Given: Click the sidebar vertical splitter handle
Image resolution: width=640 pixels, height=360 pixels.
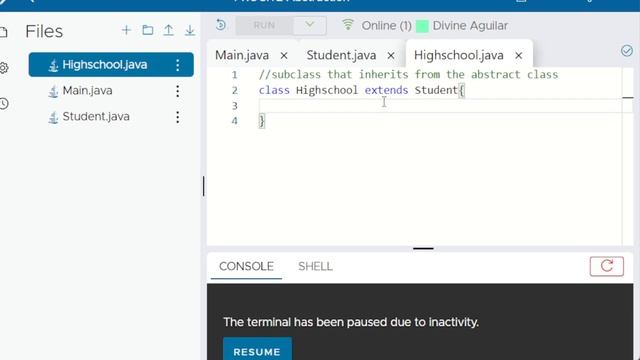Looking at the screenshot, I should pyautogui.click(x=203, y=186).
